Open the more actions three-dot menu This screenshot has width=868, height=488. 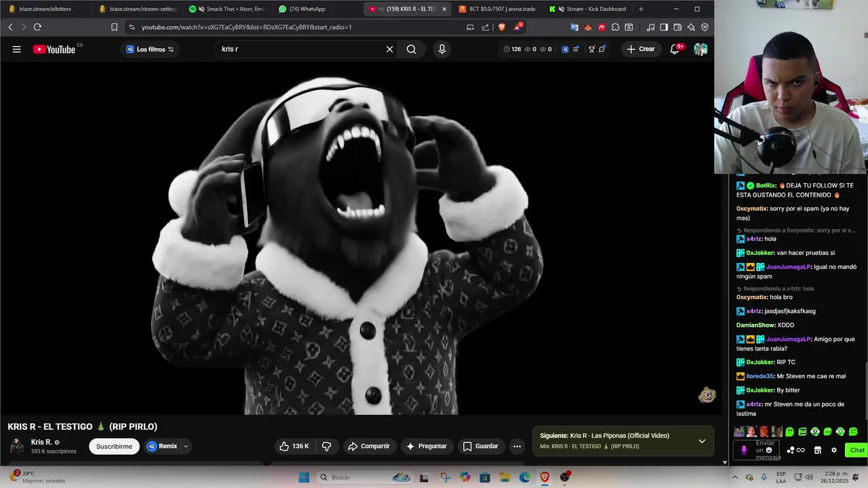click(x=517, y=446)
